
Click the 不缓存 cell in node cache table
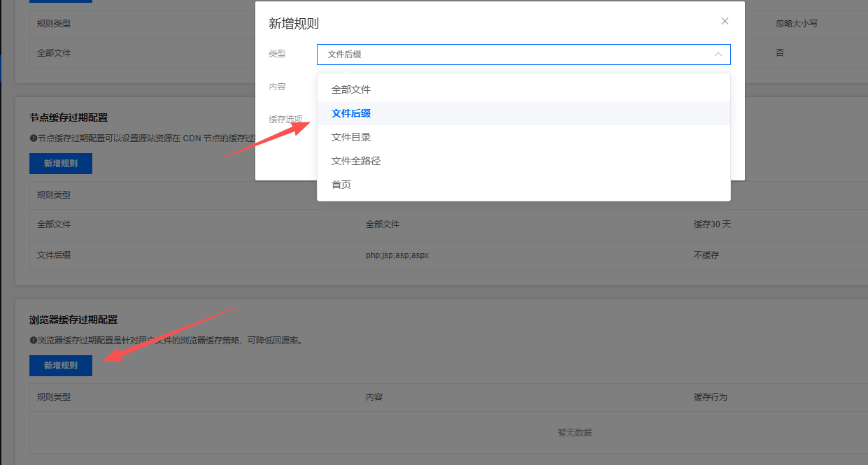(x=706, y=255)
